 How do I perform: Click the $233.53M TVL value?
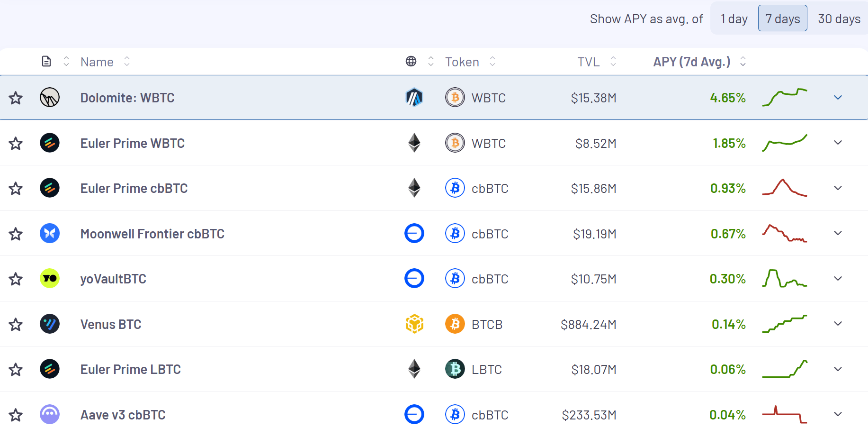point(589,415)
